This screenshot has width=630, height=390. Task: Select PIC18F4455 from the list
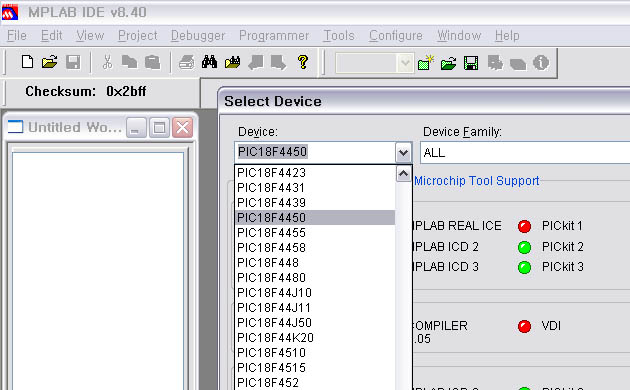[315, 233]
